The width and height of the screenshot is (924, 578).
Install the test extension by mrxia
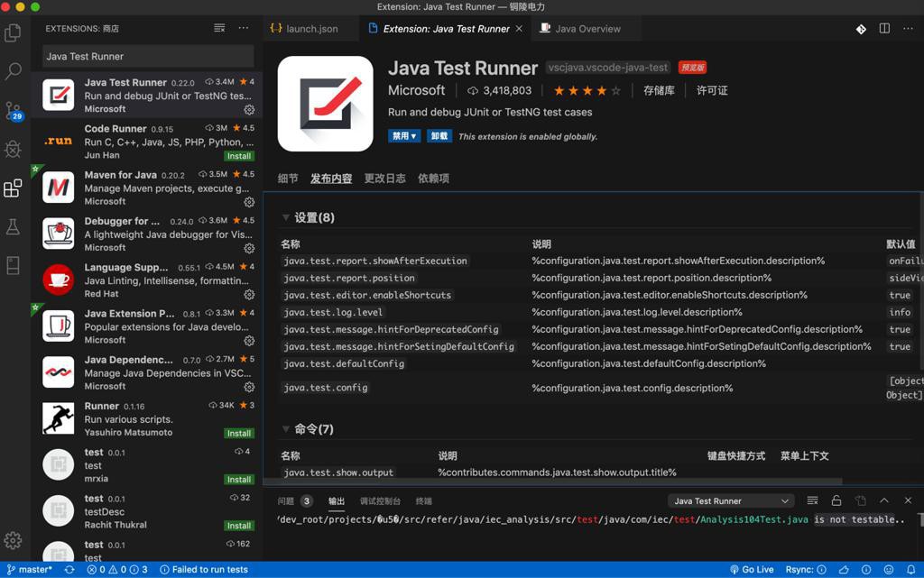click(238, 480)
